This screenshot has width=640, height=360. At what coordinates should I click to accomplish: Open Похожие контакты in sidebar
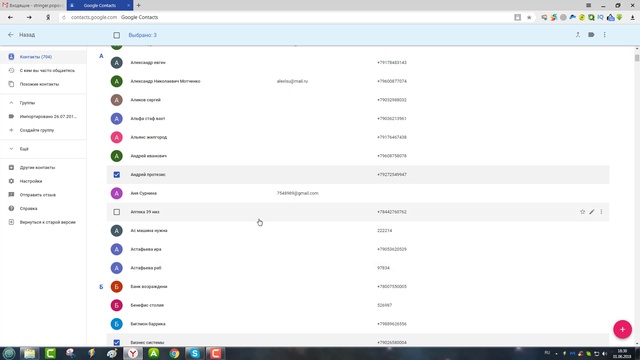click(x=43, y=84)
